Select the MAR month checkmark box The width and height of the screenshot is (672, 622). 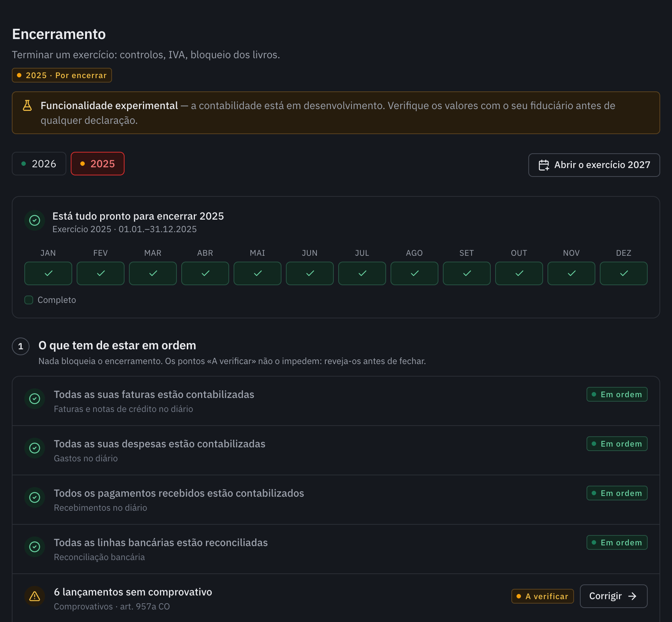click(153, 273)
